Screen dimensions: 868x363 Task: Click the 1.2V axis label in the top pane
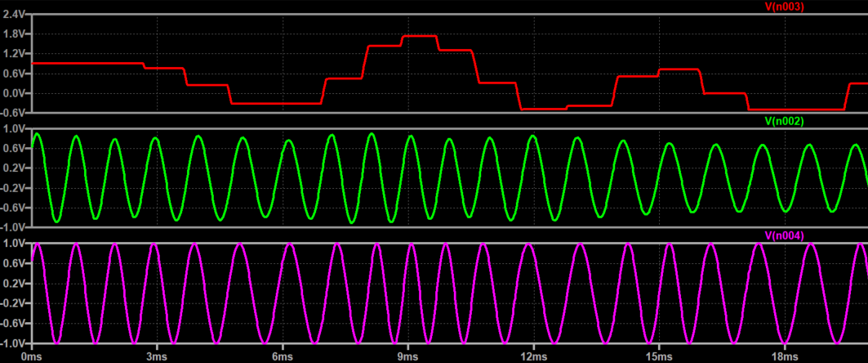point(14,53)
